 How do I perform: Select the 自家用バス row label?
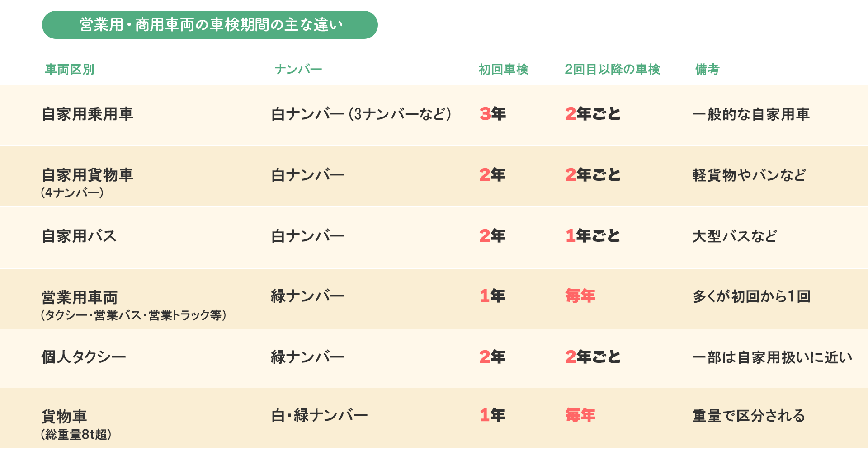tap(79, 236)
